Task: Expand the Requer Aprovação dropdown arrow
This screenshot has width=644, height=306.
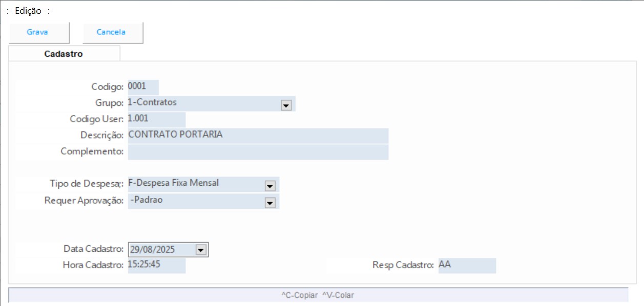Action: point(270,203)
